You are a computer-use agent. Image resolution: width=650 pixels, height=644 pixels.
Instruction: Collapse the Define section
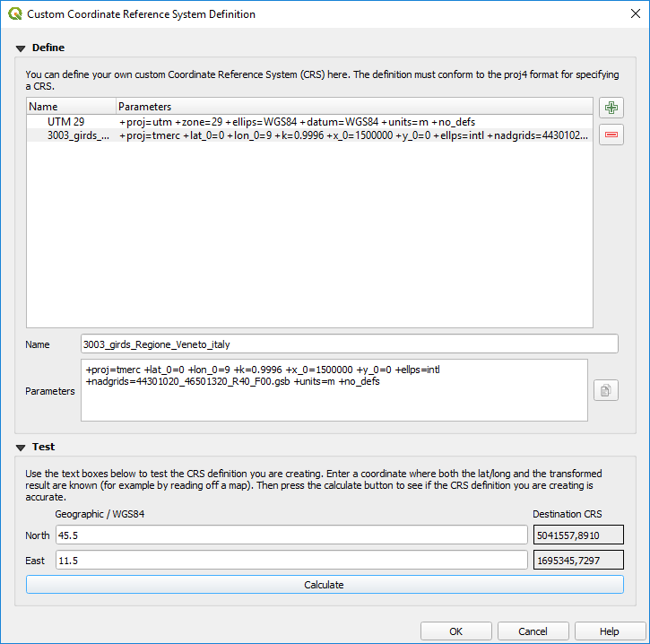pyautogui.click(x=21, y=48)
